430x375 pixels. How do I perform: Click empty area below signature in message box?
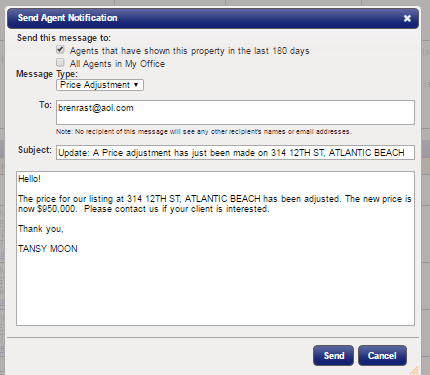click(215, 290)
